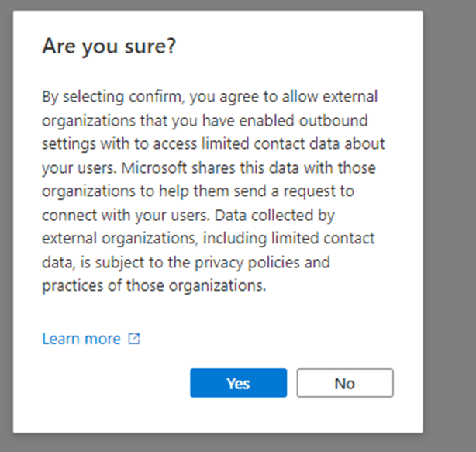Screen dimensions: 476x452
Task: Click the external-link icon beside Learn more
Action: coord(134,339)
